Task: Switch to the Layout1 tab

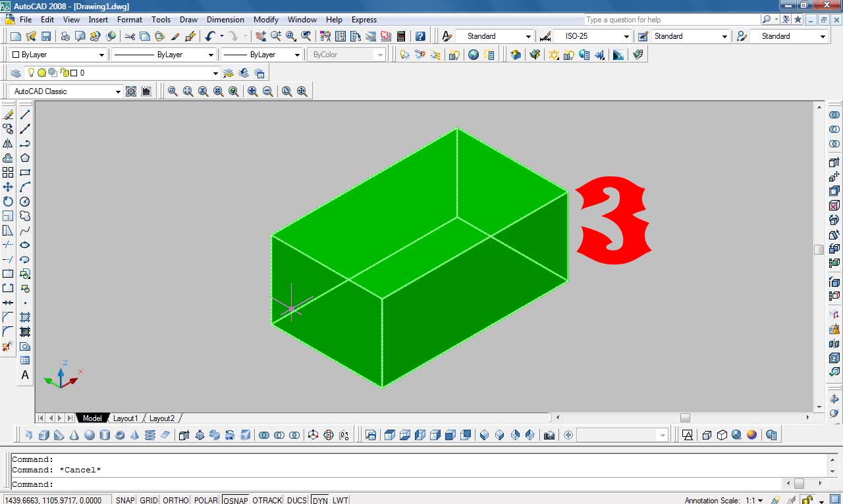Action: click(x=125, y=418)
